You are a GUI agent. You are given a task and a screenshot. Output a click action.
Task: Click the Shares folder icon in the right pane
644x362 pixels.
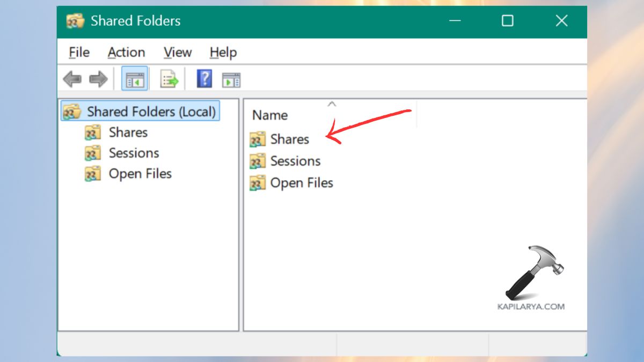(x=257, y=139)
